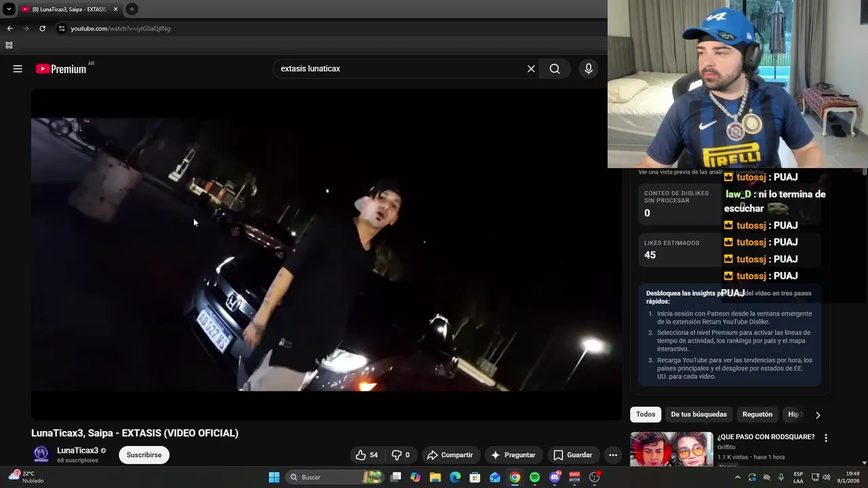Select the Todos filter chip
This screenshot has width=868, height=488.
tap(646, 414)
